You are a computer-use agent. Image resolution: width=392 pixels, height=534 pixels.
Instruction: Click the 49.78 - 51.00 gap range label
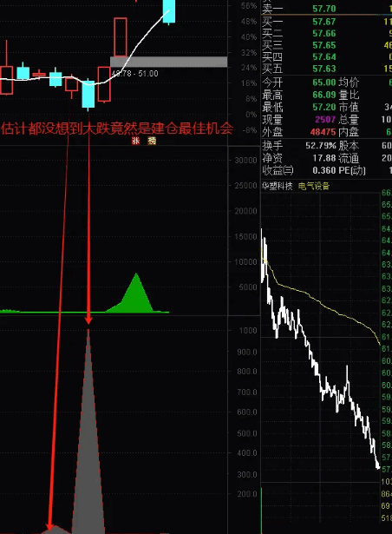click(x=134, y=74)
